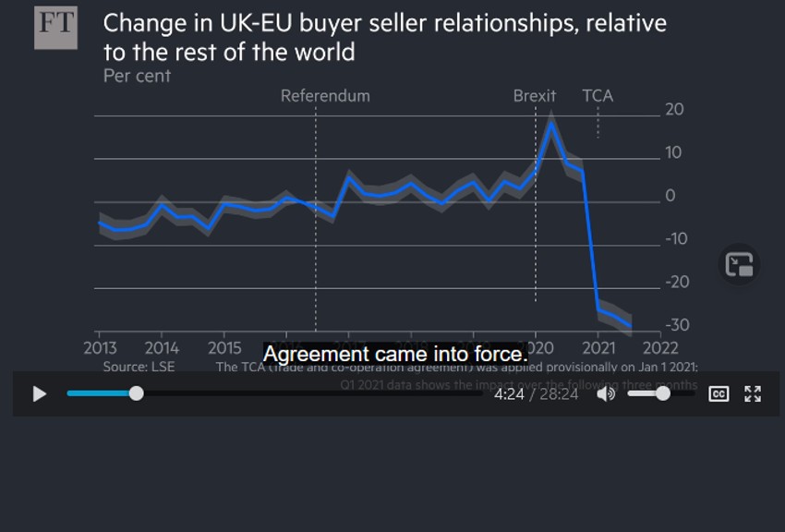The width and height of the screenshot is (785, 532).
Task: Click the Source: LSE text
Action: pyautogui.click(x=139, y=367)
